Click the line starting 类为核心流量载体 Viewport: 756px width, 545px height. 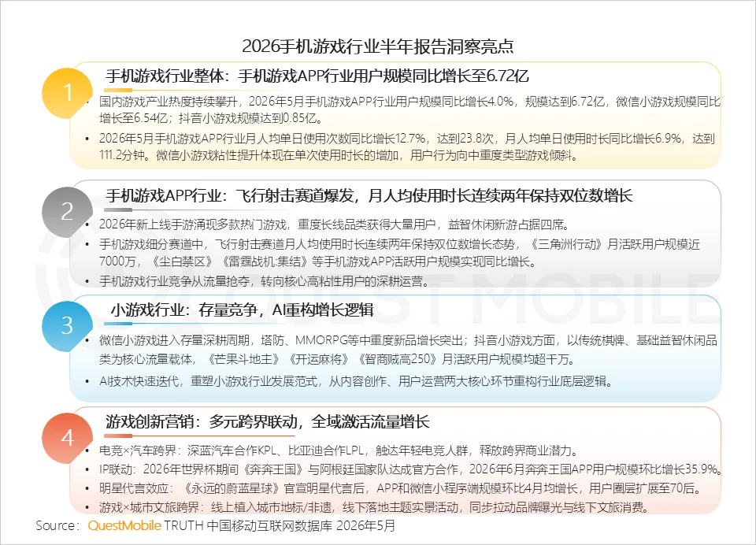click(x=337, y=359)
